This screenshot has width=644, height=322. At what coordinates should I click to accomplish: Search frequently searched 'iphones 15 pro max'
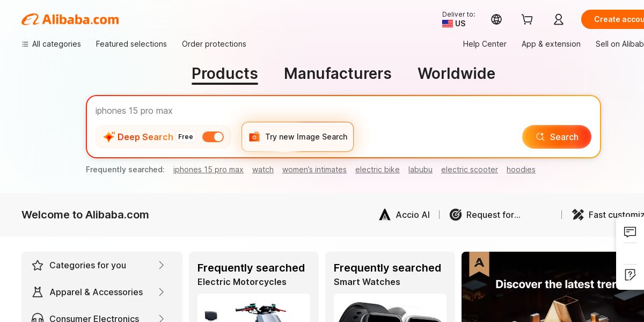coord(208,170)
